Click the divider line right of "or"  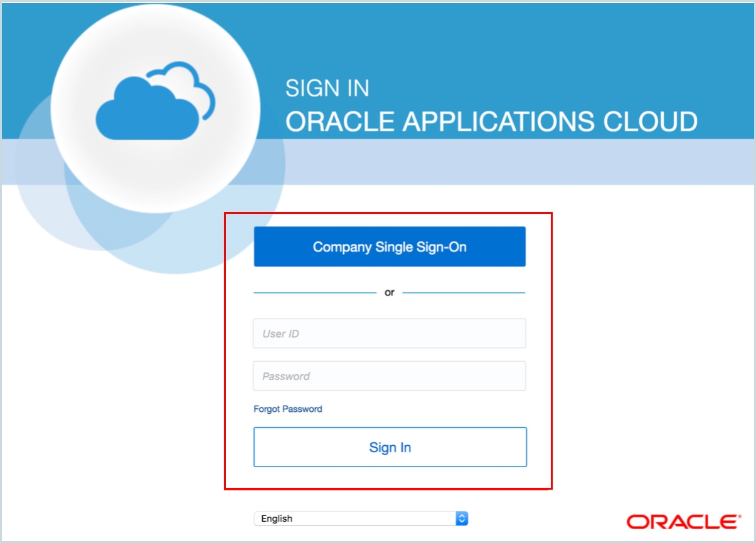[463, 293]
